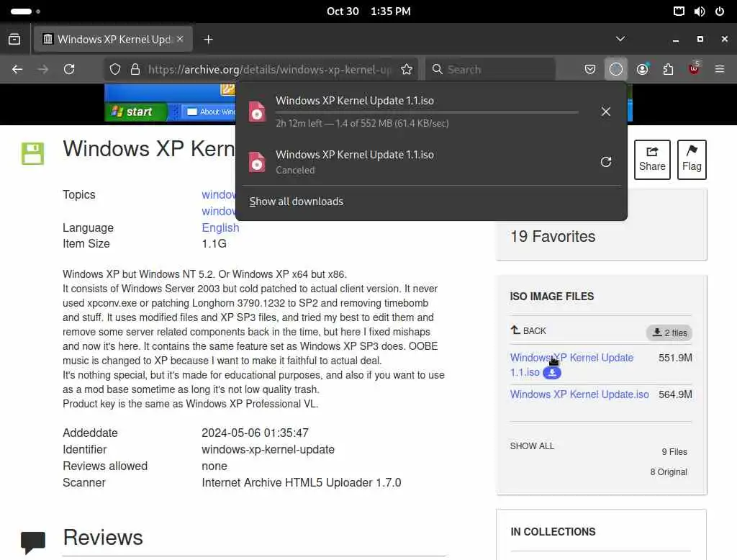Click the site security padlock icon
Image resolution: width=737 pixels, height=560 pixels.
click(135, 70)
